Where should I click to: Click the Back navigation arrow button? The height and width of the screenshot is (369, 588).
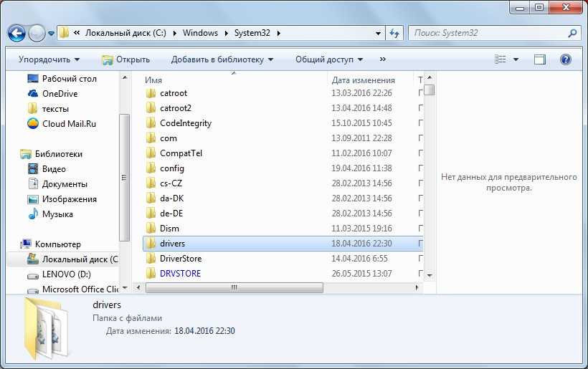17,33
